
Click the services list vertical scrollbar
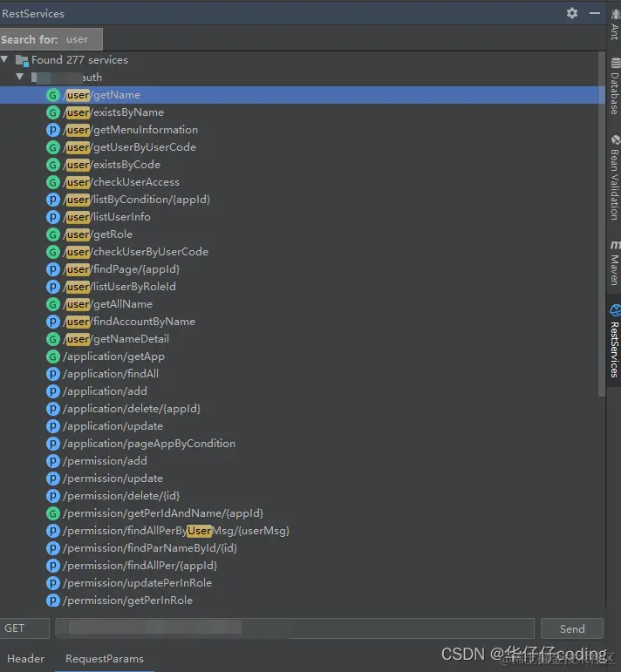point(602,225)
